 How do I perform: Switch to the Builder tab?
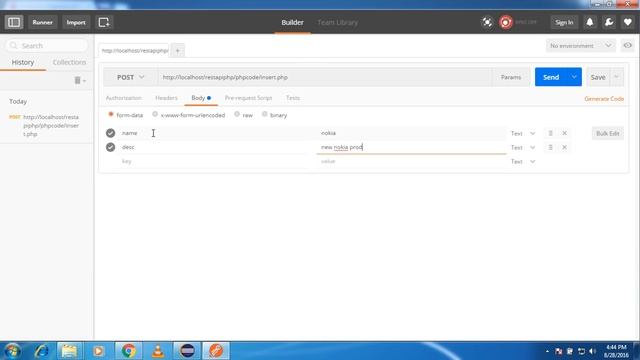click(x=292, y=22)
